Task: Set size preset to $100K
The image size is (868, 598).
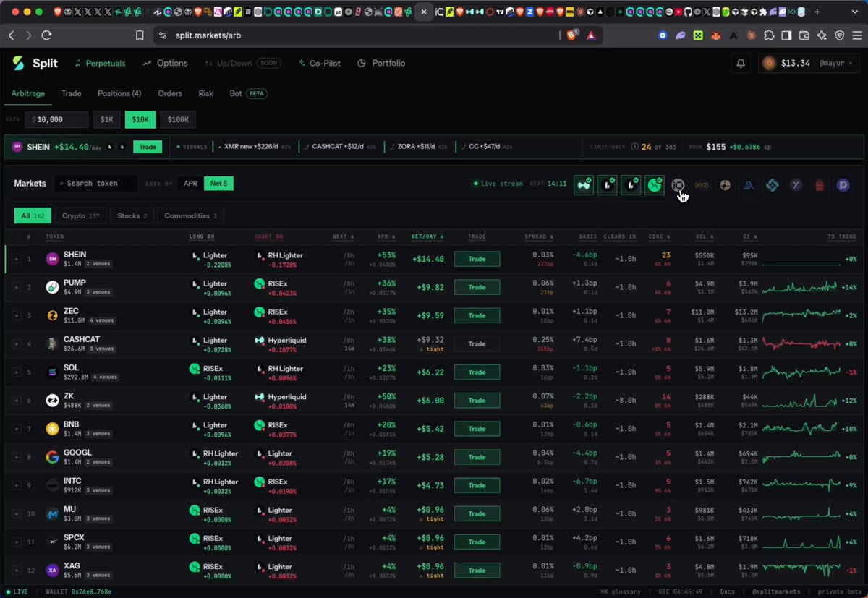Action: pos(178,120)
